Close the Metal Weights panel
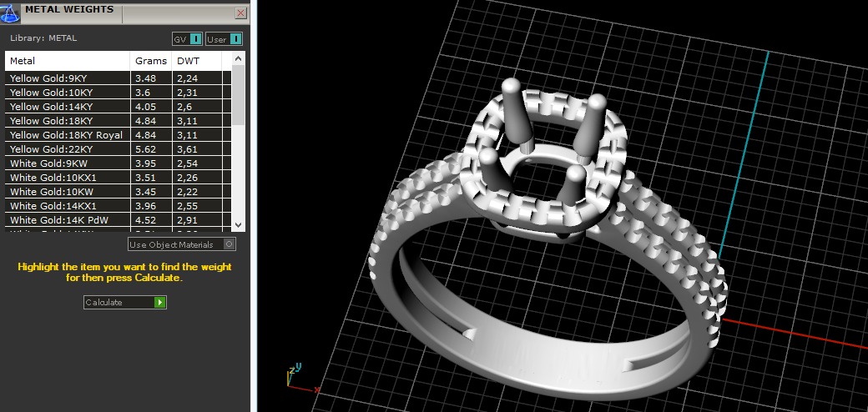The height and width of the screenshot is (412, 868). [241, 13]
